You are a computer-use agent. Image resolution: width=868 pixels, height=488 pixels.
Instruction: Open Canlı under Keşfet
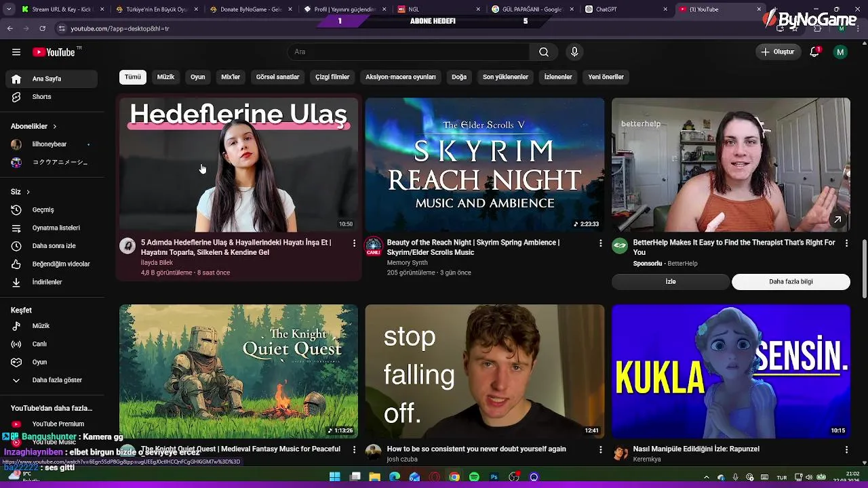pos(52,344)
